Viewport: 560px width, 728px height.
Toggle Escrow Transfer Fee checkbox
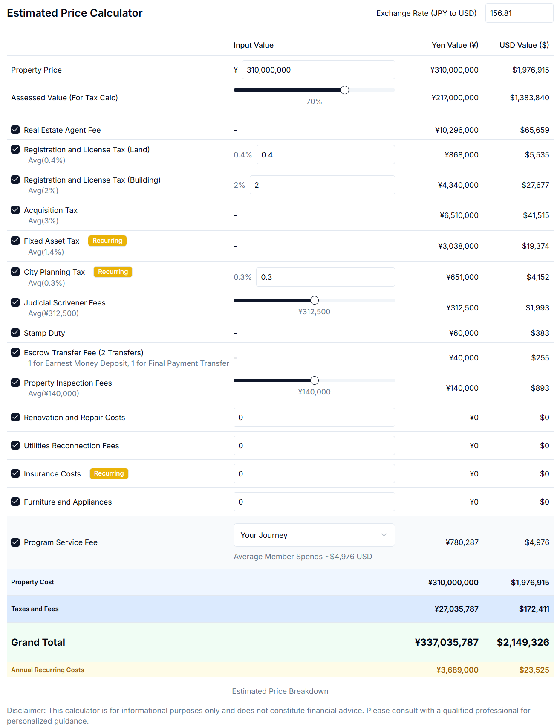click(15, 352)
